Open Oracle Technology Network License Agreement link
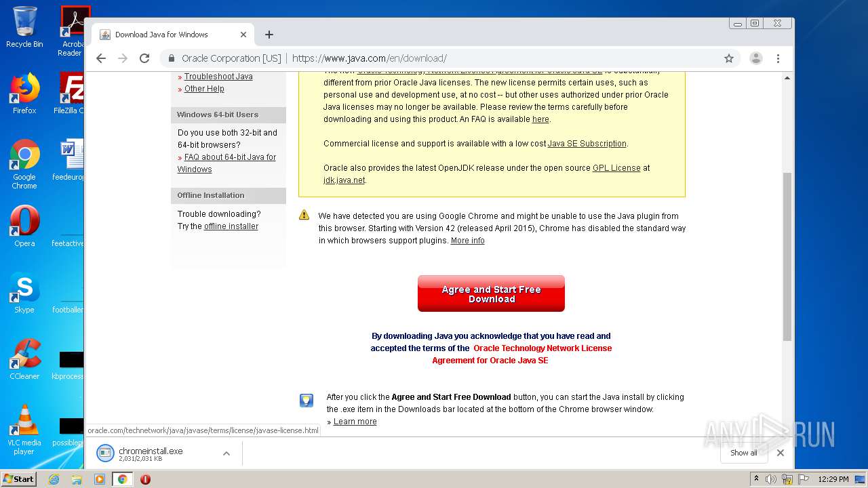 [522, 354]
